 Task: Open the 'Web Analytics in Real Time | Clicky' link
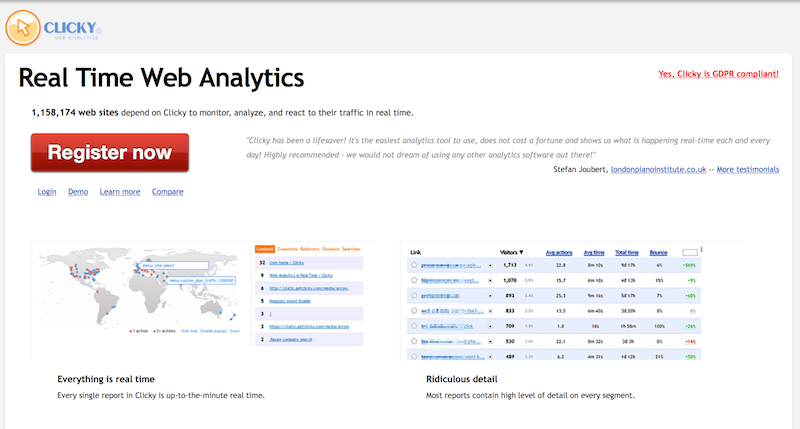pos(301,275)
